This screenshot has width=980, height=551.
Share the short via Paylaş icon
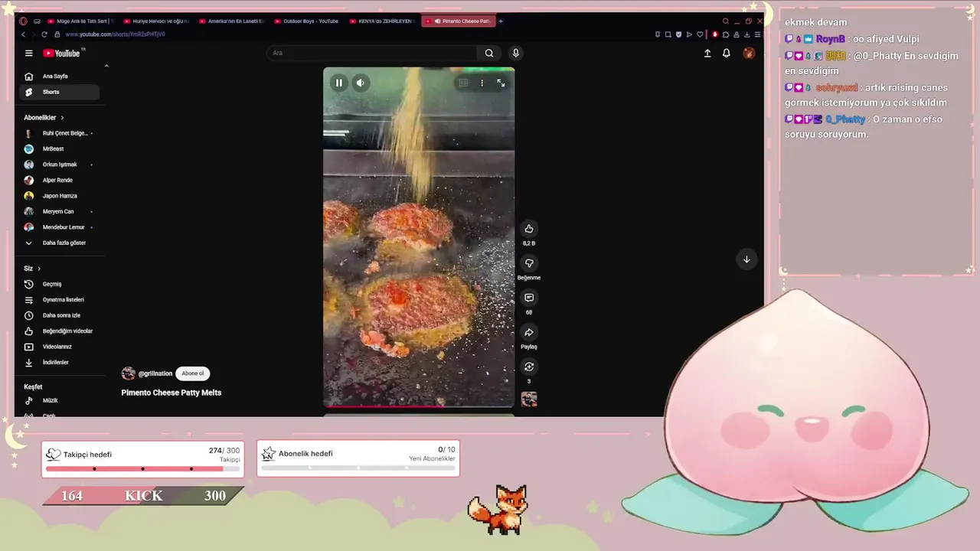click(529, 332)
